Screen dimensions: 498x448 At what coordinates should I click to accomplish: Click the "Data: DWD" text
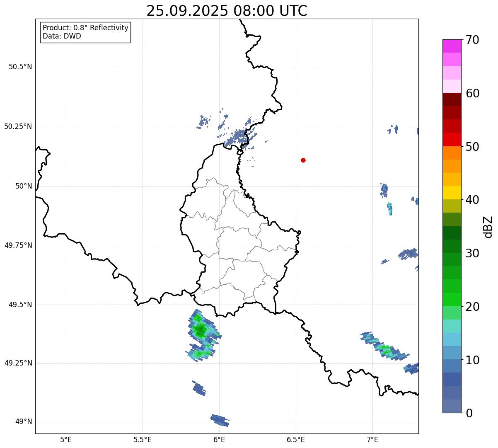click(62, 36)
